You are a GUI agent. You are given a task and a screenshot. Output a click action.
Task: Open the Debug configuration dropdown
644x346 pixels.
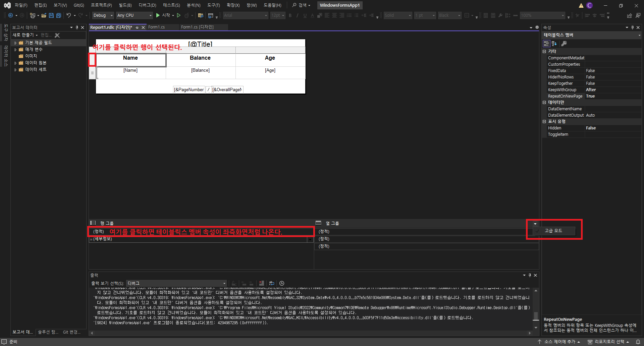(103, 15)
